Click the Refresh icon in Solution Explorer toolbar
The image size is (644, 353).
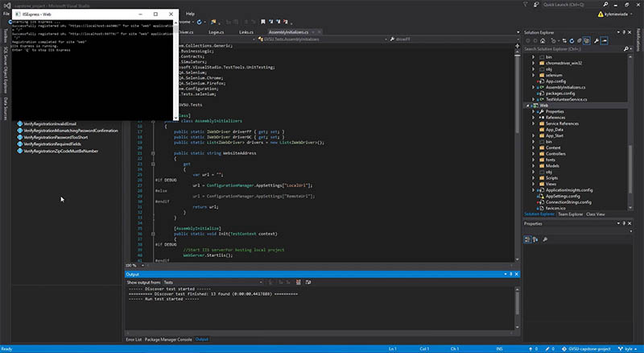(572, 41)
